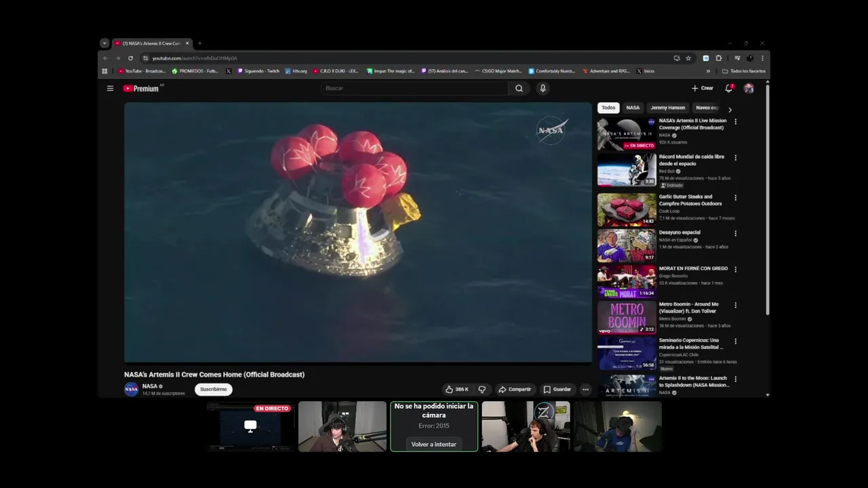Save video with Guardar button
The height and width of the screenshot is (488, 868).
click(557, 389)
